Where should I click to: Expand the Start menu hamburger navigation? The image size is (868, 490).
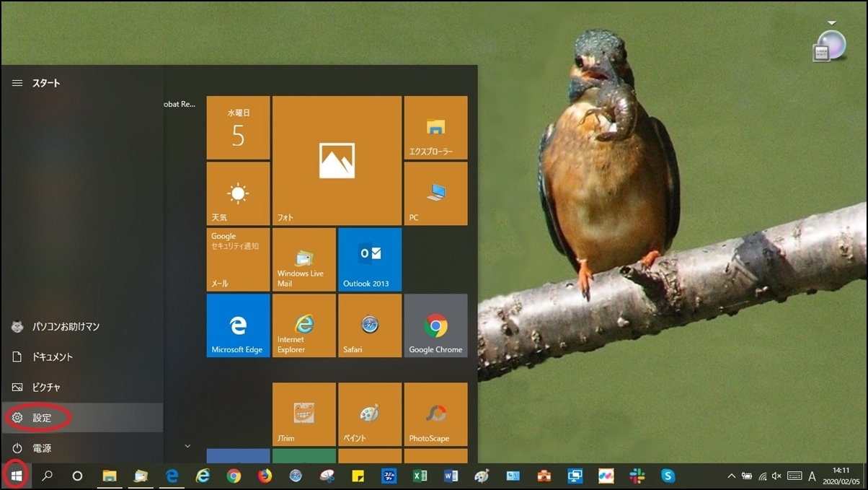click(17, 83)
